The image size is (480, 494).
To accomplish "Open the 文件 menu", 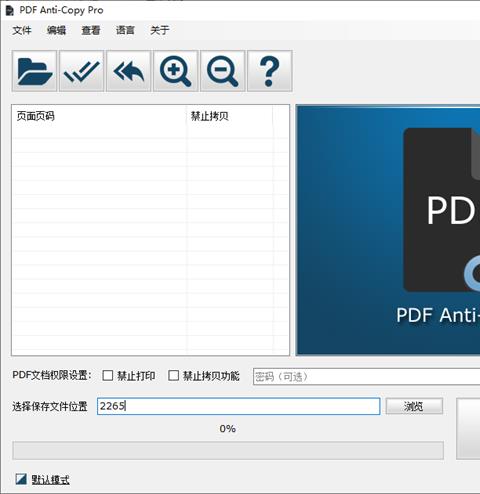I will coord(22,30).
